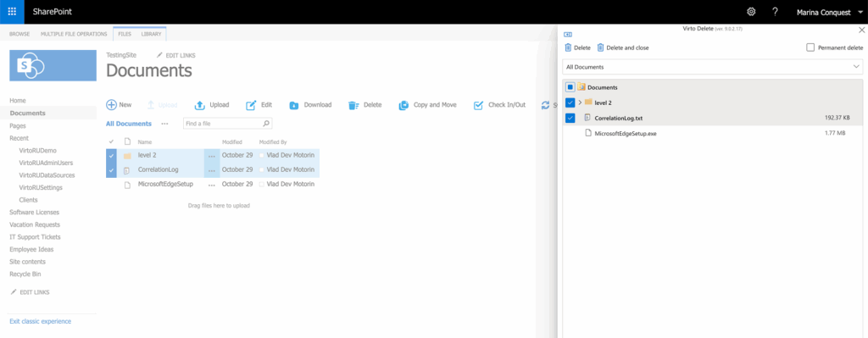Click the Download folder icon
This screenshot has width=868, height=338.
[x=294, y=105]
